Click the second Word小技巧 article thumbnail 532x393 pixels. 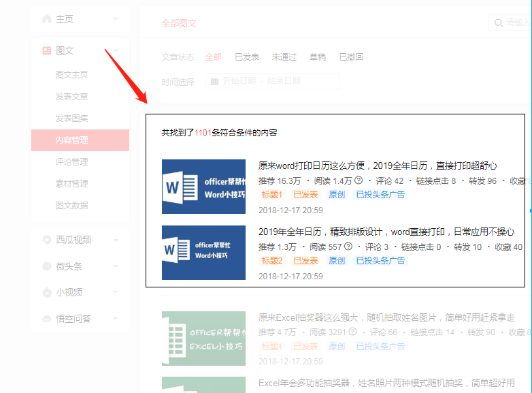(x=203, y=253)
